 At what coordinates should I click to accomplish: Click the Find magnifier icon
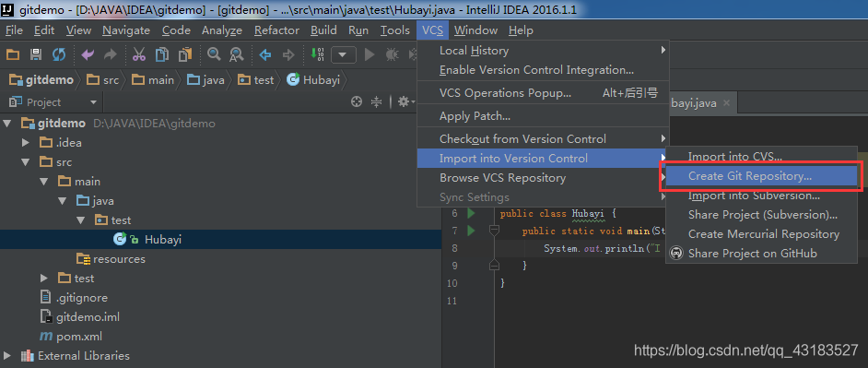tap(214, 54)
